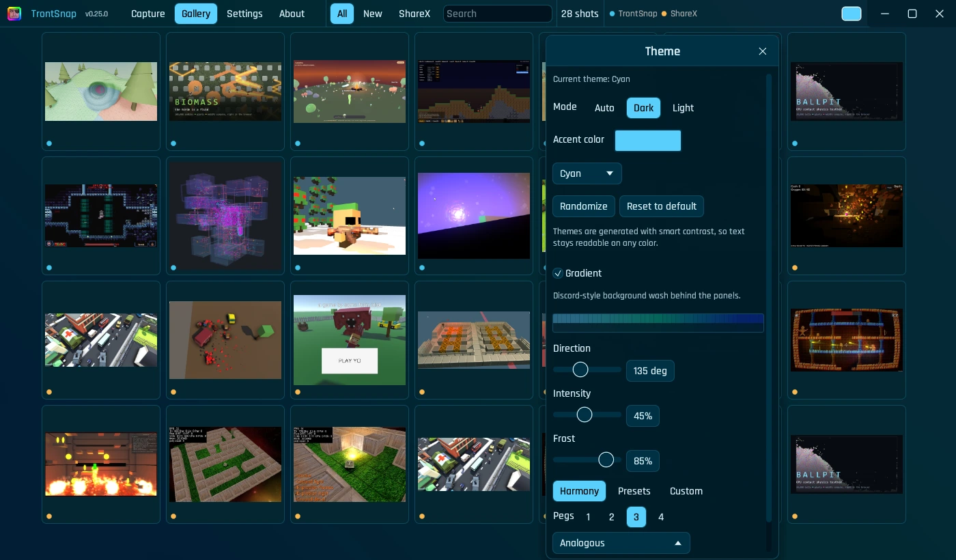Image resolution: width=956 pixels, height=560 pixels.
Task: Click Reset to default button
Action: click(x=662, y=206)
